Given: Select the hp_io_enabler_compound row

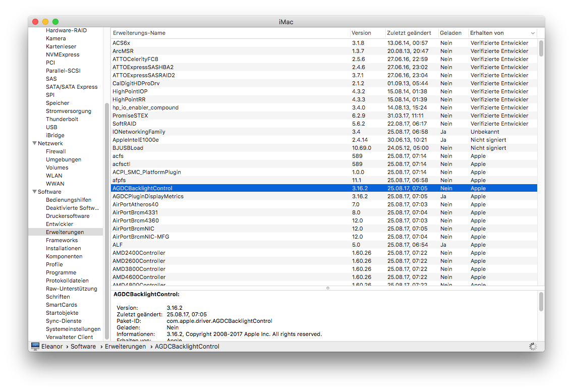Looking at the screenshot, I should click(x=324, y=107).
